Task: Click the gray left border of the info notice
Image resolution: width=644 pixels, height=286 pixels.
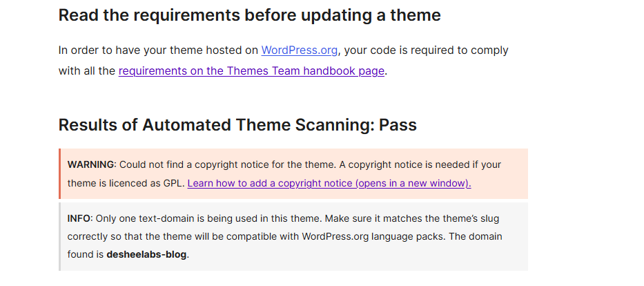Action: 59,237
